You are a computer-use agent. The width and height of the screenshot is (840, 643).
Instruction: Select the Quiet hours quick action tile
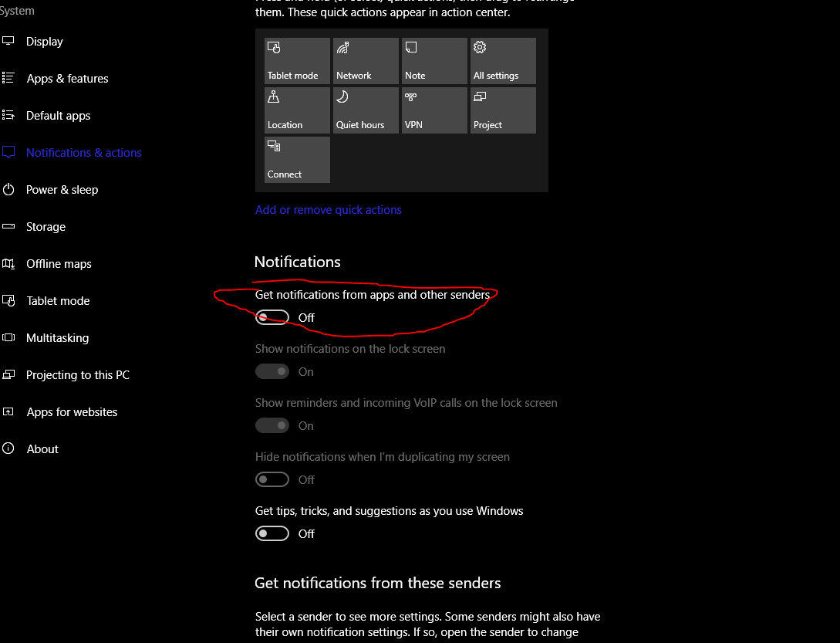click(366, 110)
